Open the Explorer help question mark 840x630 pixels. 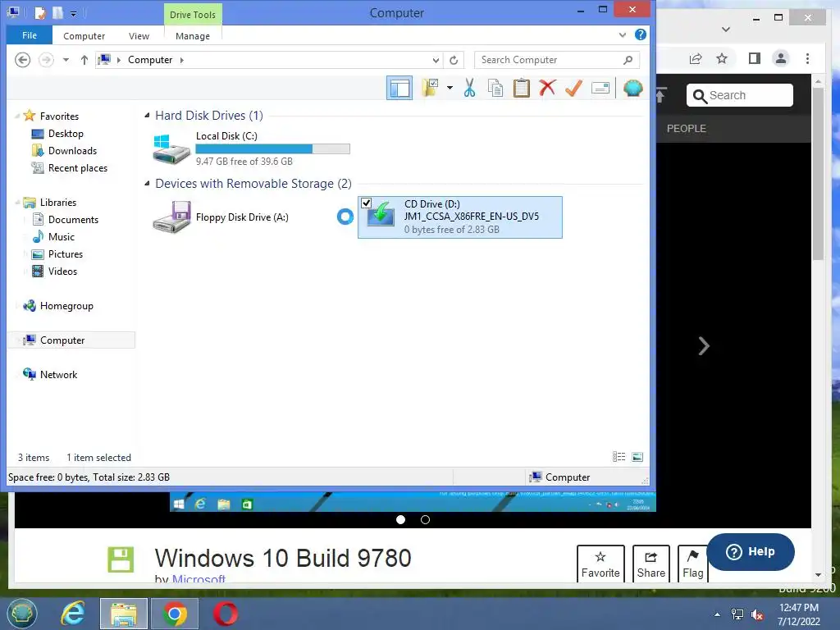640,34
